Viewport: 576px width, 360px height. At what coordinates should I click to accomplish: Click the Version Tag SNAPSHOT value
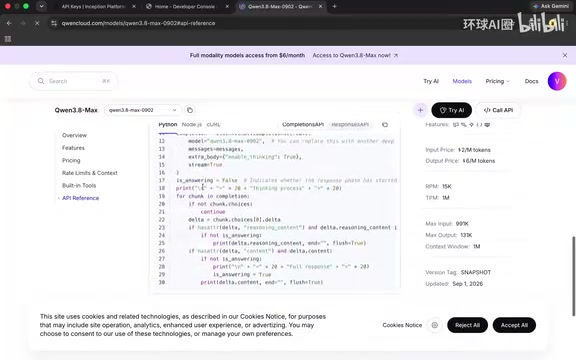click(x=476, y=273)
